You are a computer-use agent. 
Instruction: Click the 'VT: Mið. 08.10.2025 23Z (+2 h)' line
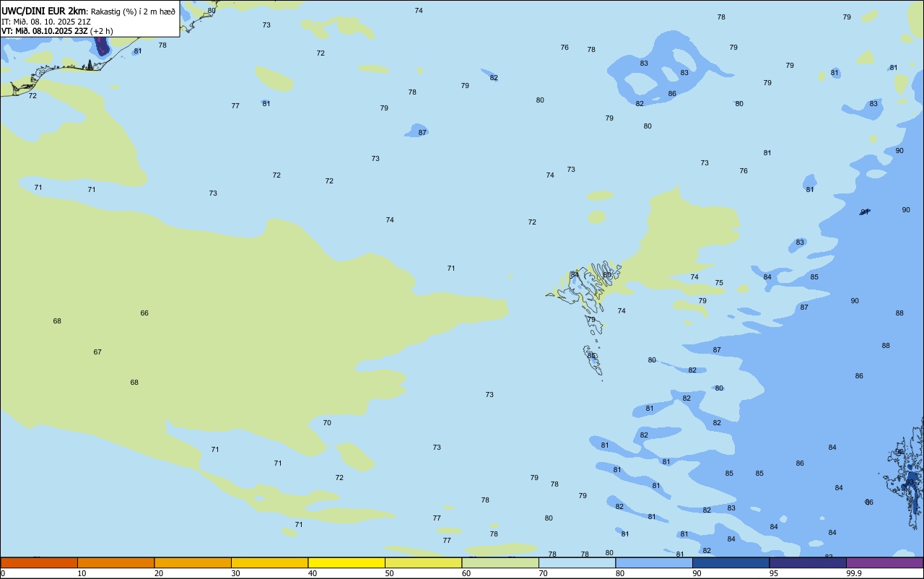pos(57,31)
